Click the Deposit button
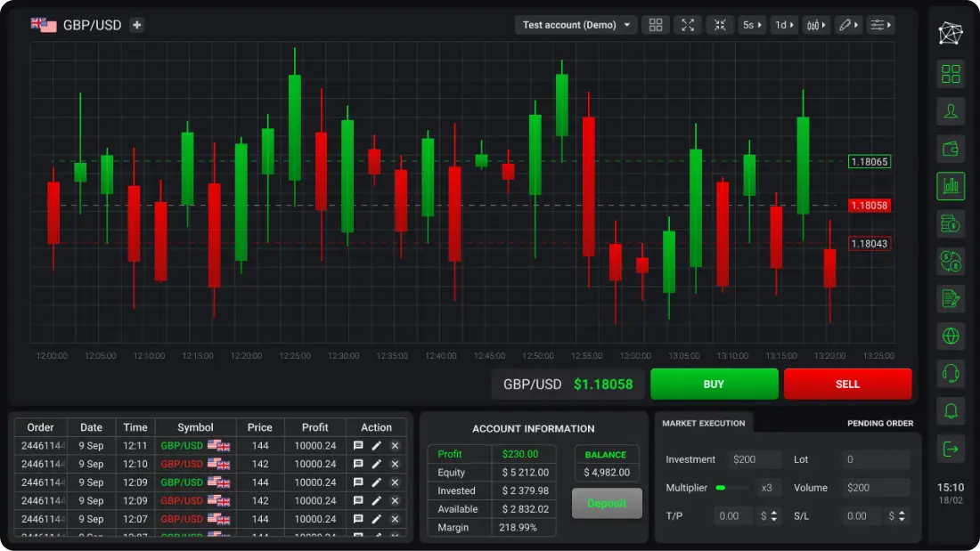This screenshot has width=980, height=551. [606, 503]
